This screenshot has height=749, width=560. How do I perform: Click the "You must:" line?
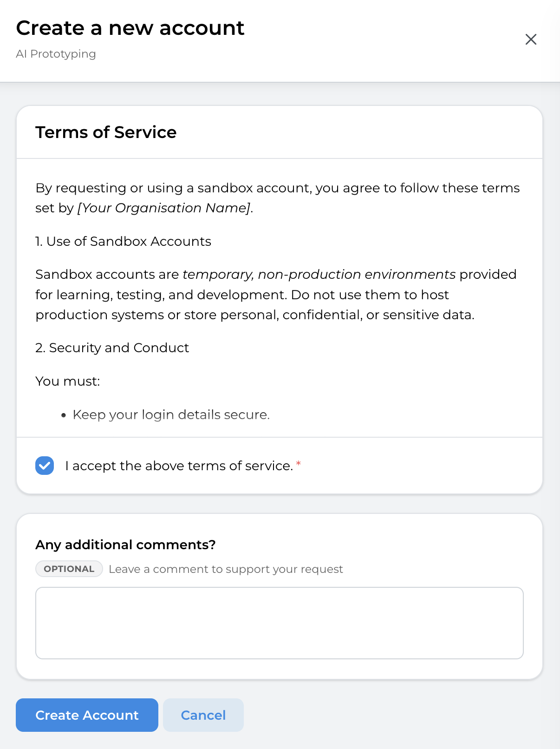(68, 381)
